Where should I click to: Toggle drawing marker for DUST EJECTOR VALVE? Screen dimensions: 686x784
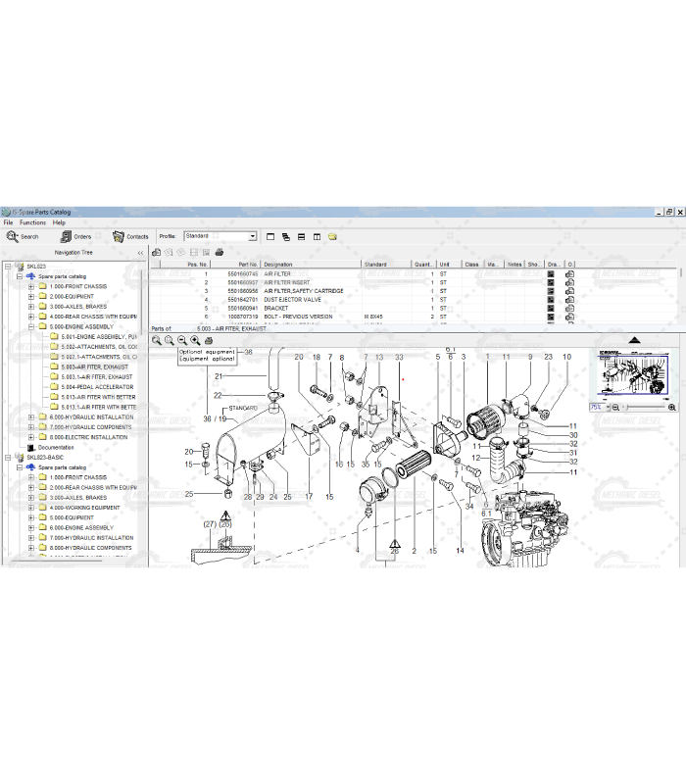(551, 300)
